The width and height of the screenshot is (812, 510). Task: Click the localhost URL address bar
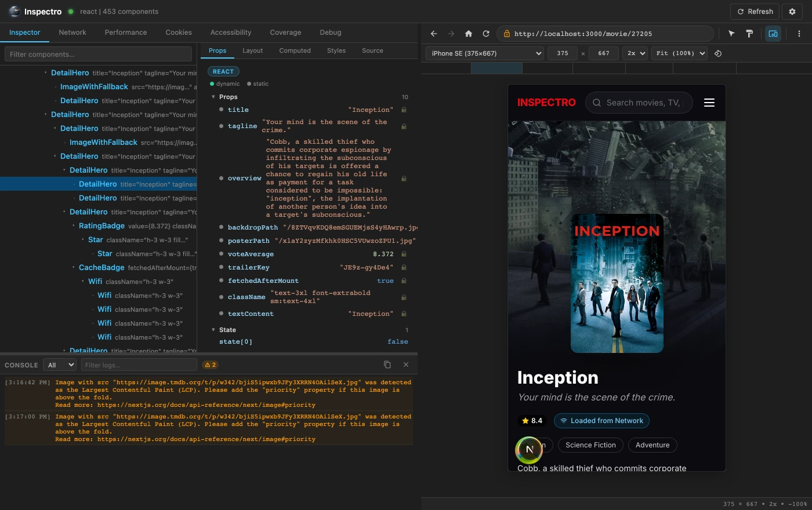pos(604,34)
